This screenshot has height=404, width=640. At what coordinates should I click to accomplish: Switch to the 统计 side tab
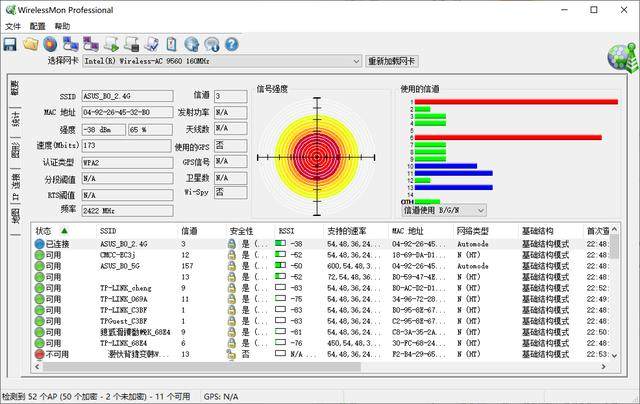pos(15,119)
